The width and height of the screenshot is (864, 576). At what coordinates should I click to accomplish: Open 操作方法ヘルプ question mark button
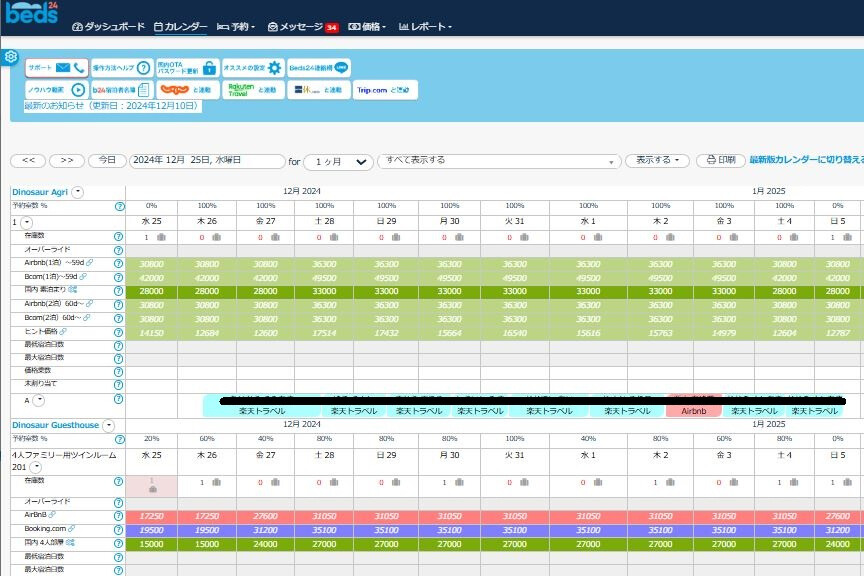tap(122, 68)
